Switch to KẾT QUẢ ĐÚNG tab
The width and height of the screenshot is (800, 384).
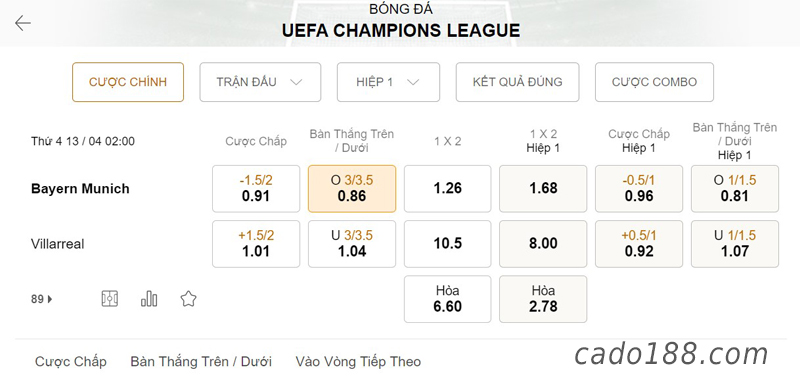517,82
